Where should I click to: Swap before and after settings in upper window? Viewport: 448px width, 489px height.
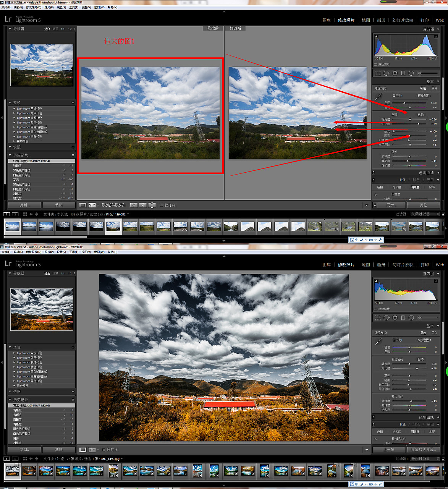152,205
